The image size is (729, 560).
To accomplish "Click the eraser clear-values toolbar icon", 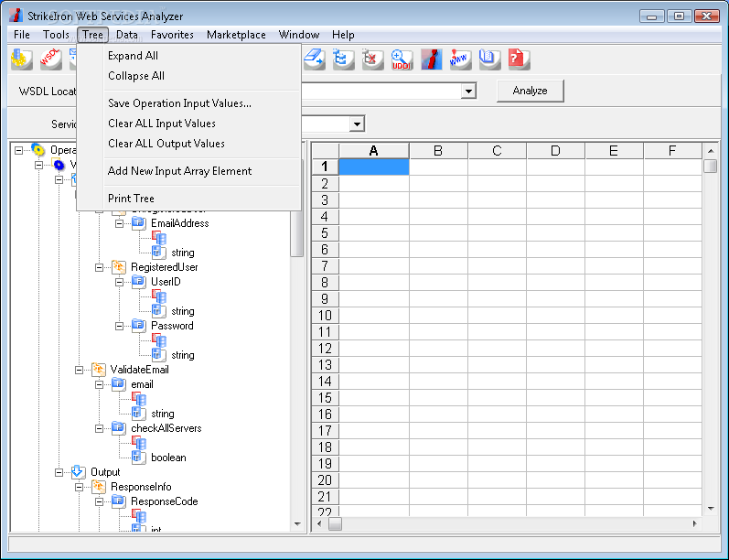I will (315, 59).
